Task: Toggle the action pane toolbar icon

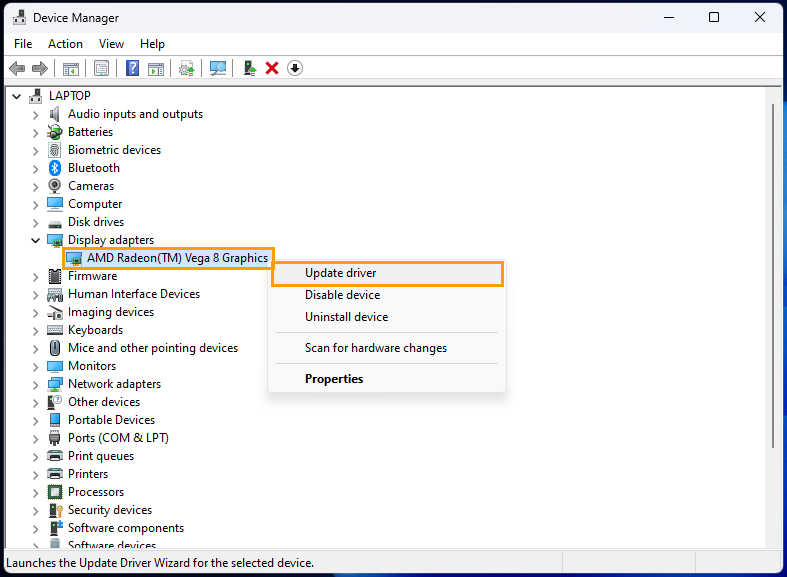Action: tap(156, 68)
